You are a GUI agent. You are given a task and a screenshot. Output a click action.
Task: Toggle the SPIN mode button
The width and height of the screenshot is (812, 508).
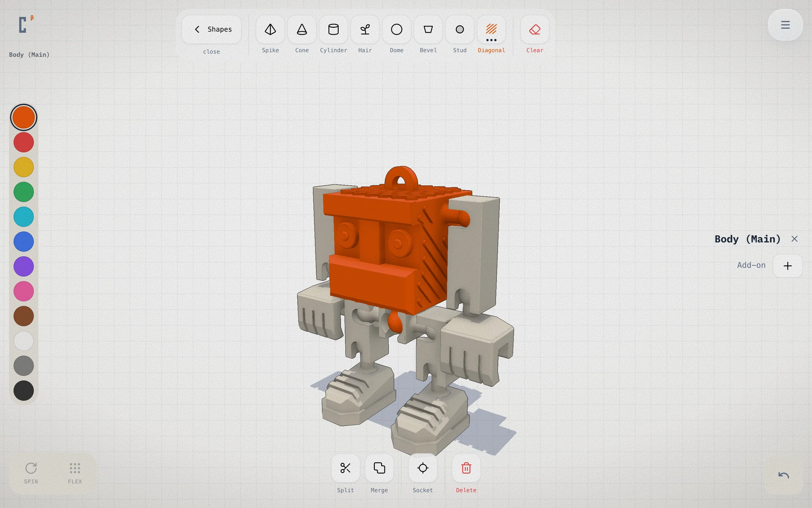click(x=31, y=473)
